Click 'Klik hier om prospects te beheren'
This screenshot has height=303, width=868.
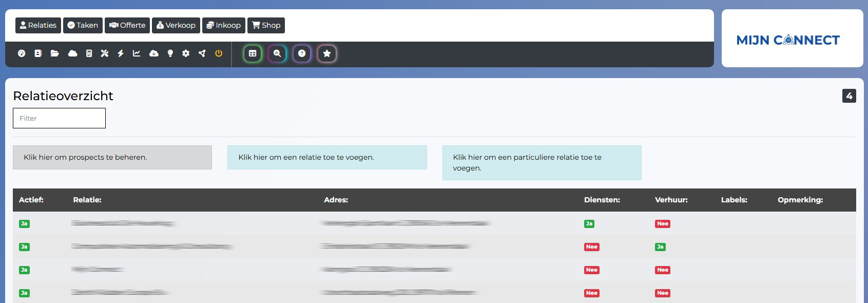112,157
